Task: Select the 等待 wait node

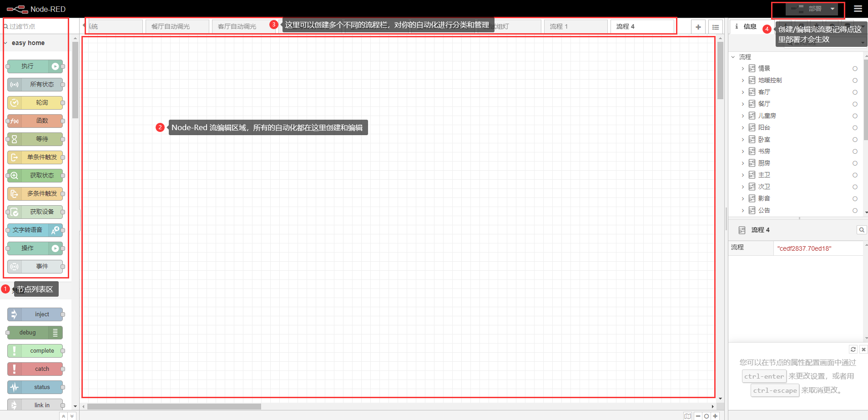Action: pyautogui.click(x=35, y=139)
